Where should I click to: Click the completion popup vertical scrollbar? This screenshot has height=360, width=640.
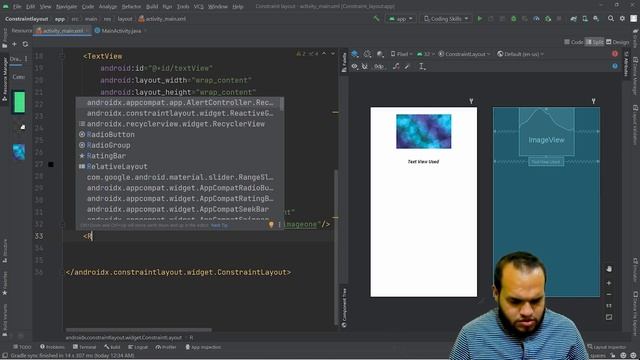pyautogui.click(x=282, y=104)
